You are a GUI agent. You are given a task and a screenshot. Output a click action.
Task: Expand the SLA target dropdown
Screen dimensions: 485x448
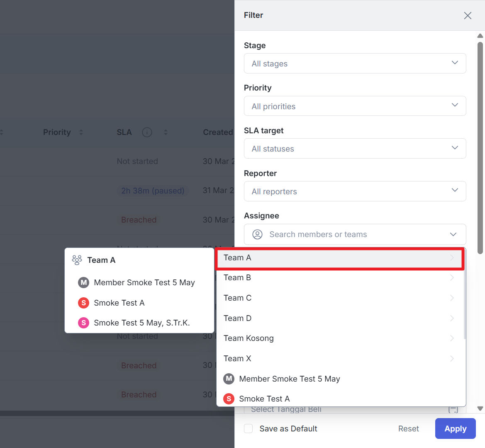coord(355,149)
